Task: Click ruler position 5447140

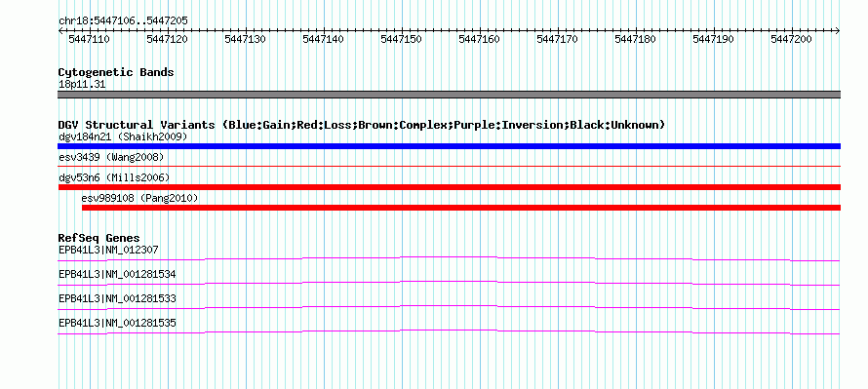Action: [x=323, y=39]
